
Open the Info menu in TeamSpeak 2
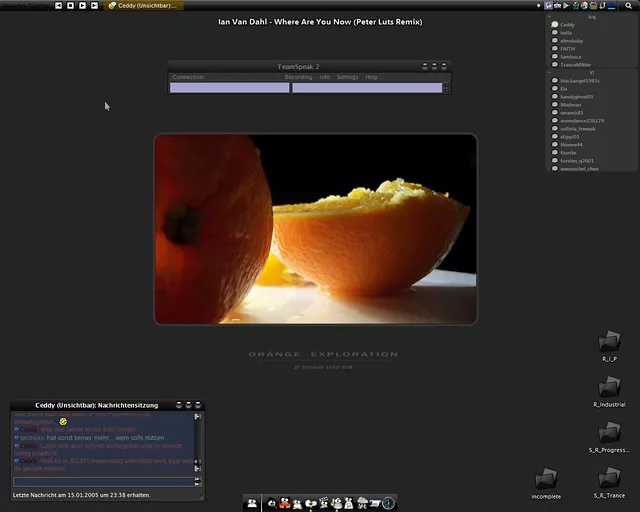324,77
